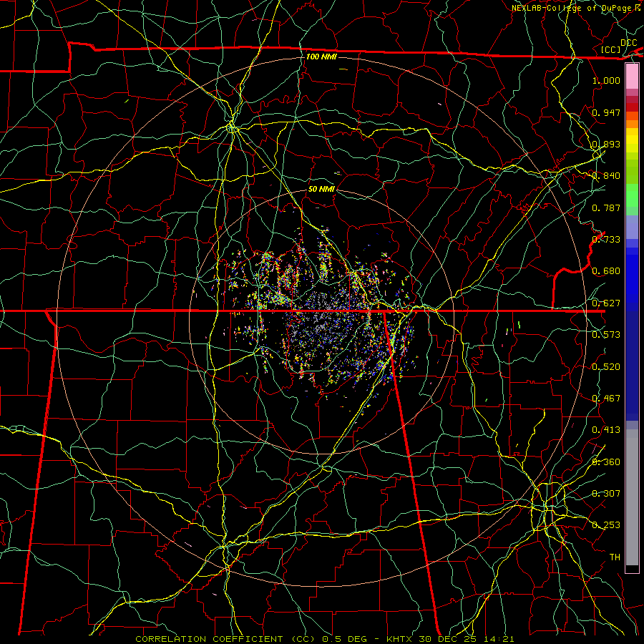The image size is (644, 644).
Task: Click the 14:21 timestamp in the caption
Action: coord(498,639)
